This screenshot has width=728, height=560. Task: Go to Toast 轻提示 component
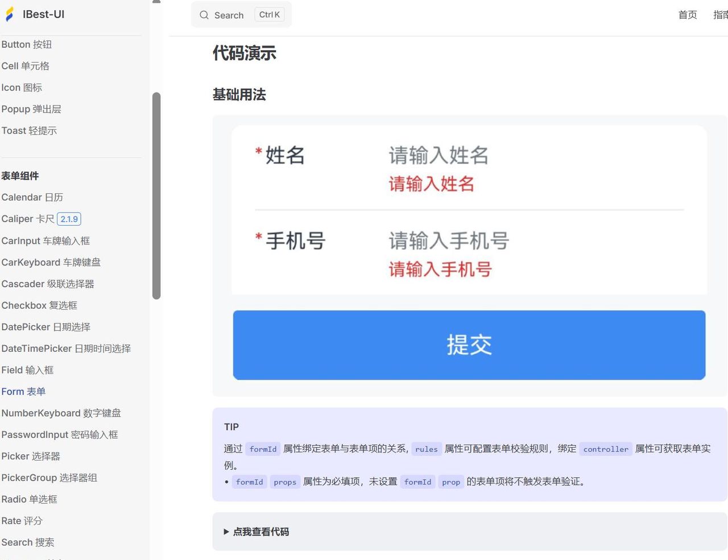pyautogui.click(x=29, y=130)
